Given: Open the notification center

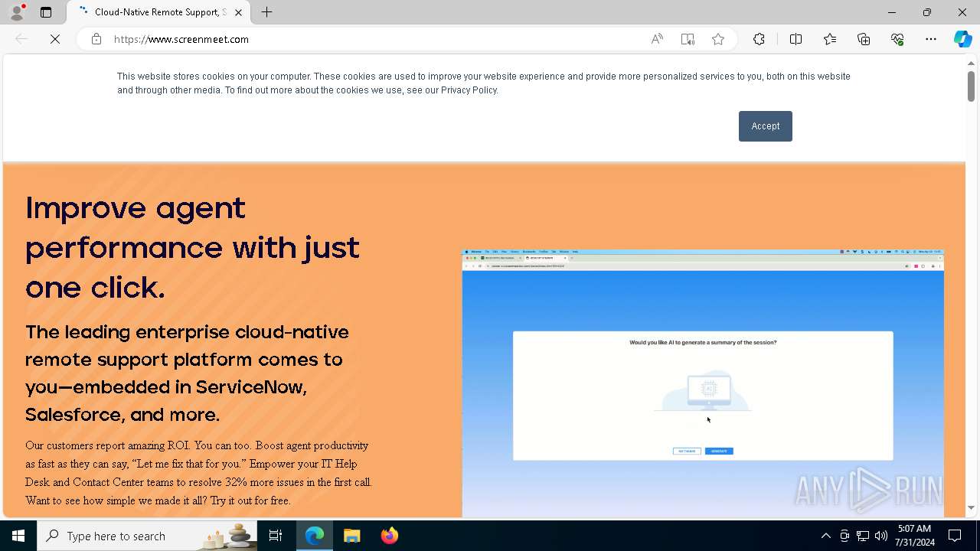Looking at the screenshot, I should coord(955,536).
